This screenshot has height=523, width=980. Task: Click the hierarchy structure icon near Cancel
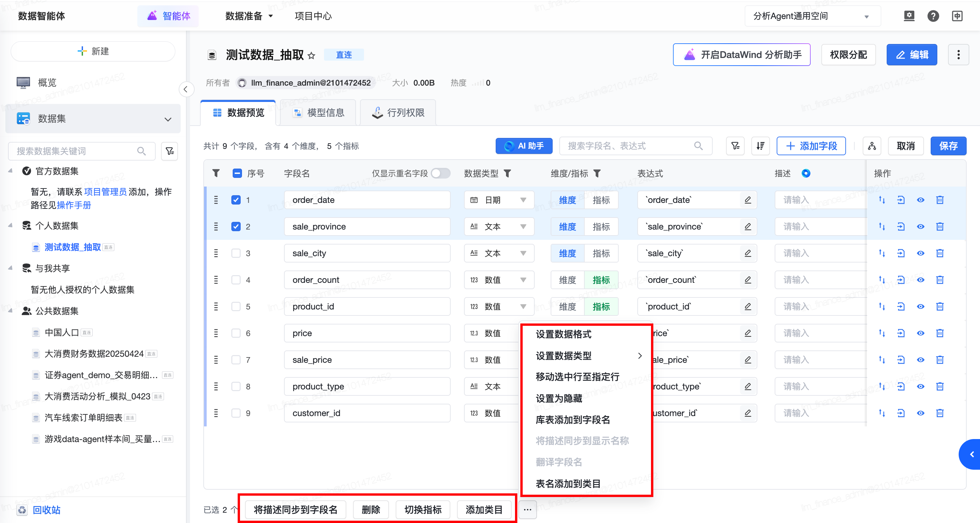tap(872, 146)
